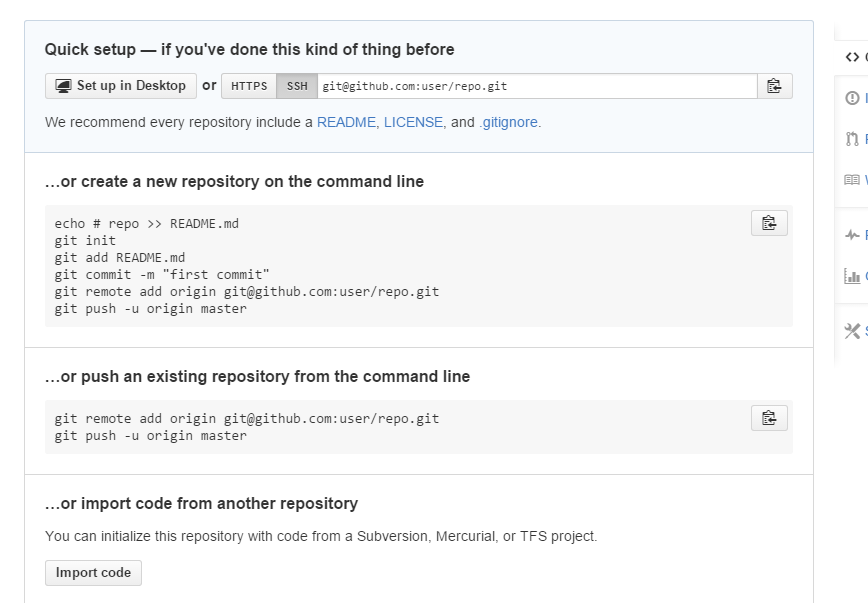Viewport: 868px width, 603px height.
Task: Open the Pull requests sidebar icon
Action: [x=853, y=139]
